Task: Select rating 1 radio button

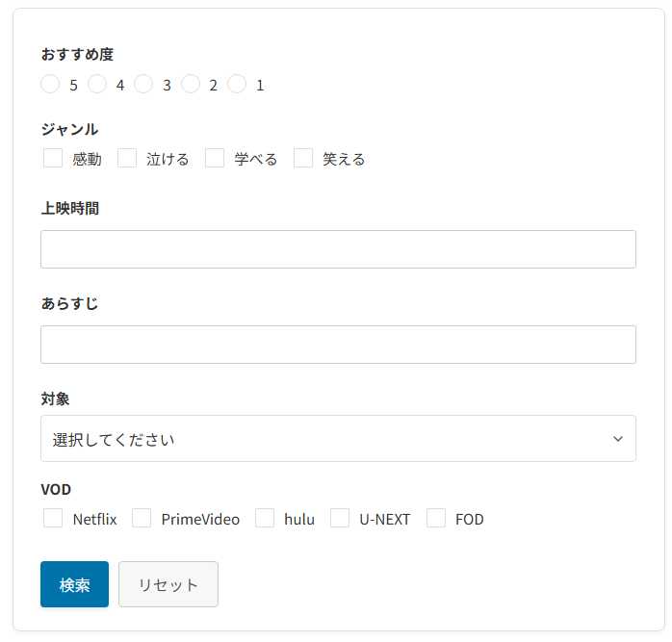Action: [237, 84]
